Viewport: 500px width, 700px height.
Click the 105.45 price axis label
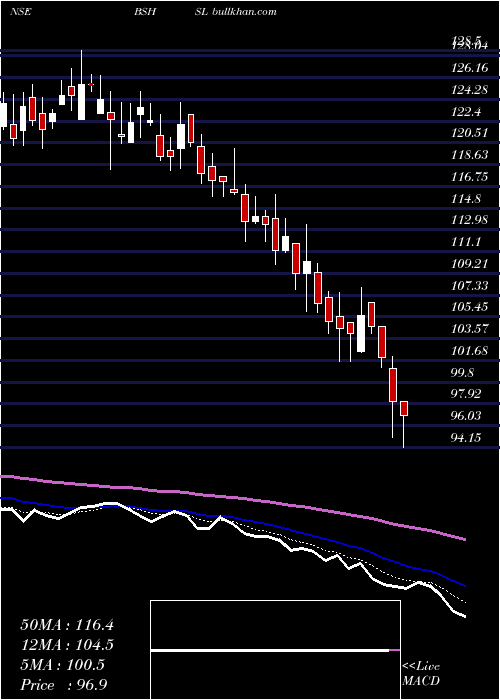point(470,307)
